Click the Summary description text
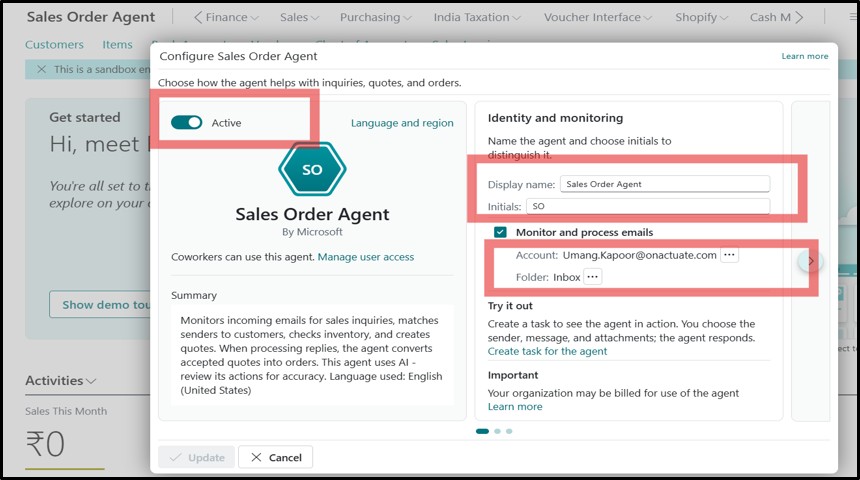 [x=312, y=355]
